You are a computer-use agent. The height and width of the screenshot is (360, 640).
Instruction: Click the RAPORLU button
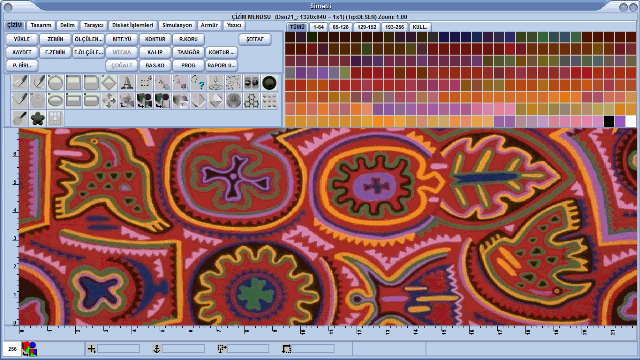222,65
